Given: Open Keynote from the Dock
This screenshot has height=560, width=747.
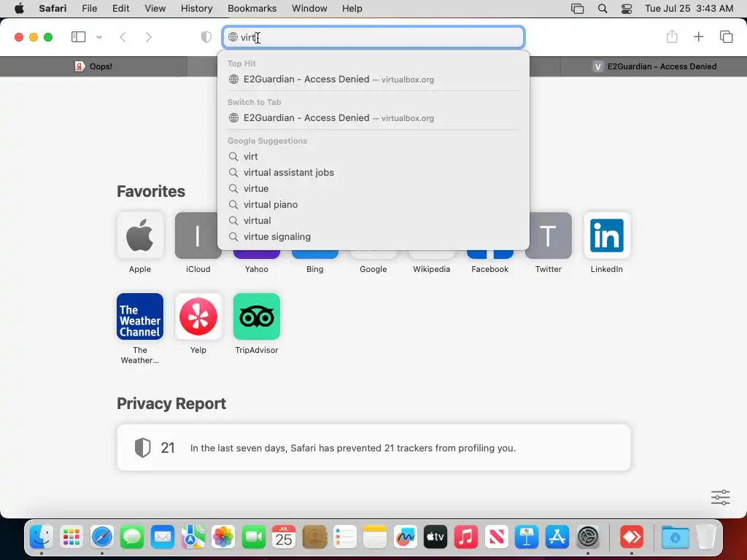Looking at the screenshot, I should point(527,537).
